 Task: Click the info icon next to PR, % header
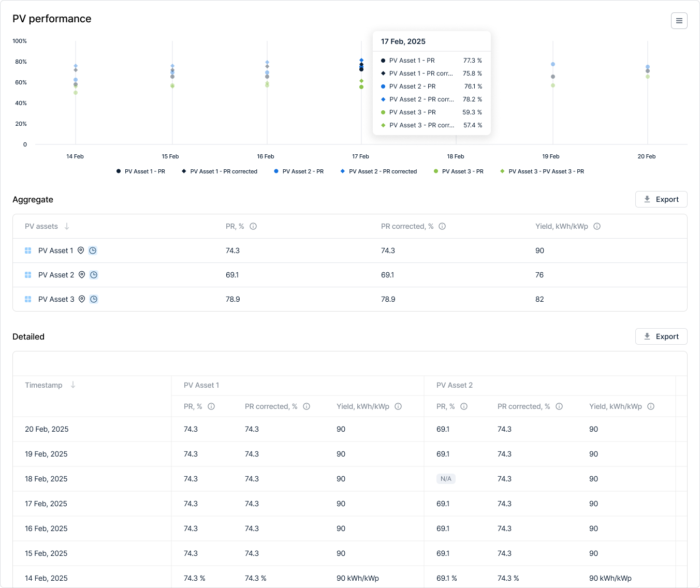click(253, 226)
